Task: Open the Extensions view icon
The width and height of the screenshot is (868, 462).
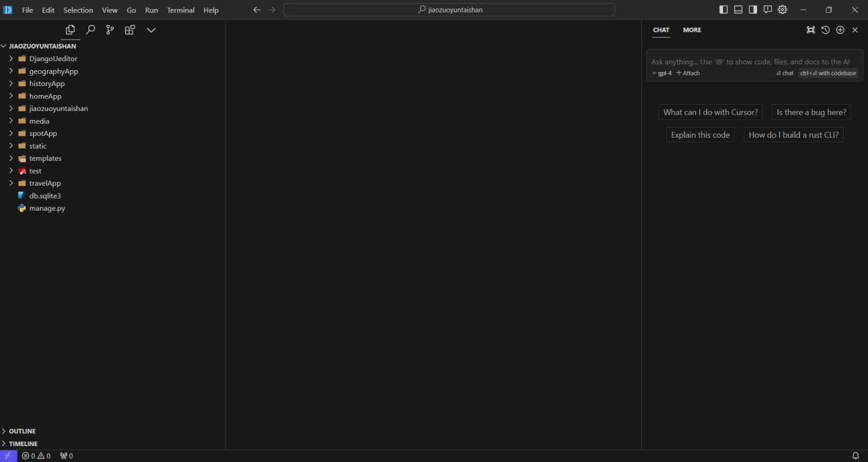Action: pyautogui.click(x=130, y=30)
